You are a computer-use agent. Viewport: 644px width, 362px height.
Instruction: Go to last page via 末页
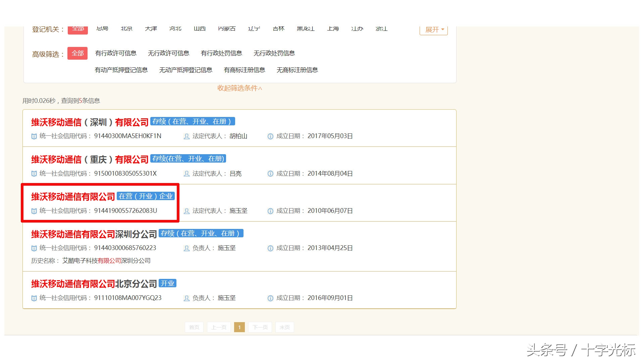click(284, 327)
